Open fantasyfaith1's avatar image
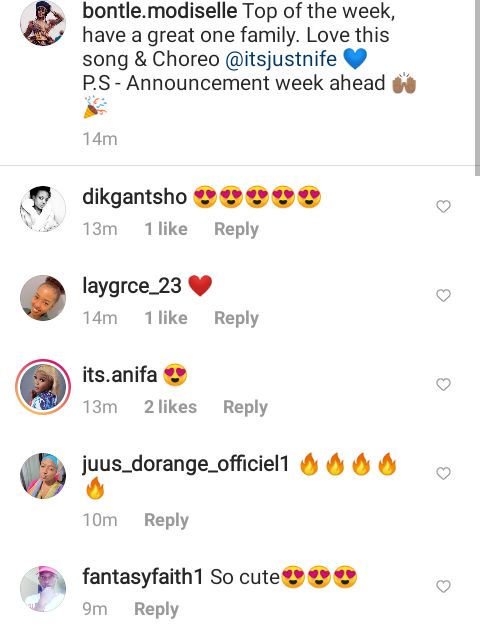The image size is (480, 641). point(43,589)
